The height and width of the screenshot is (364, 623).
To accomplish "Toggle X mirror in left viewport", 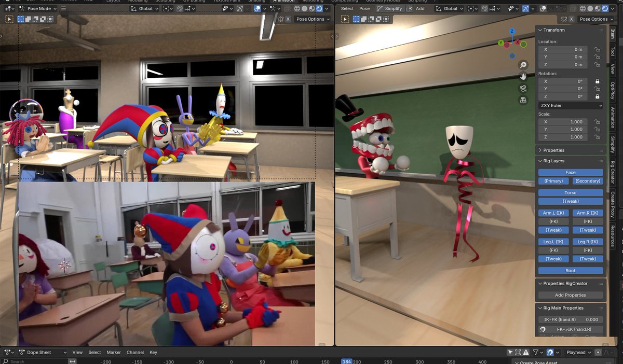I will point(288,19).
